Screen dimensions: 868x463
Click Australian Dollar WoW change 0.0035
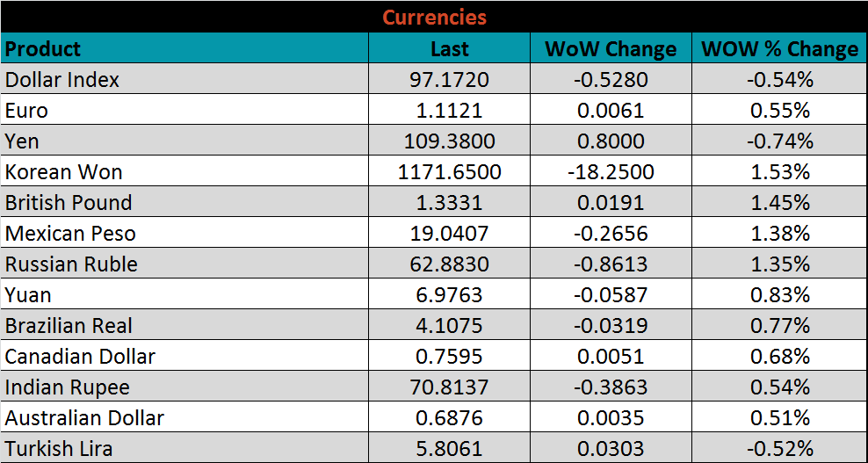[x=611, y=418]
